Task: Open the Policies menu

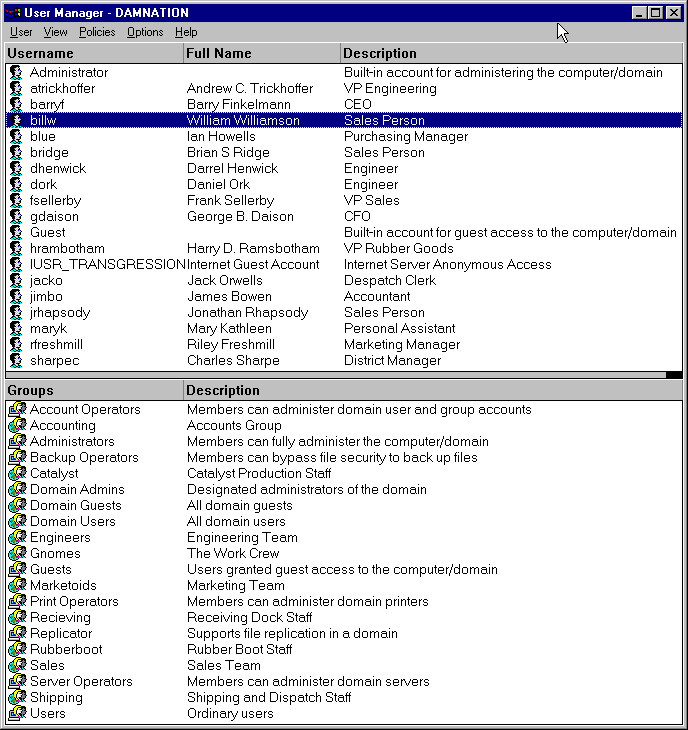Action: (97, 32)
